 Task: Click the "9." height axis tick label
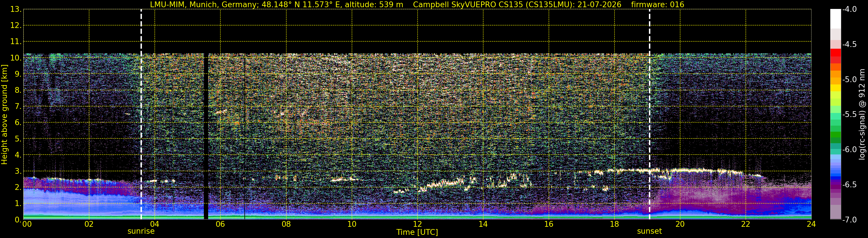click(x=18, y=74)
